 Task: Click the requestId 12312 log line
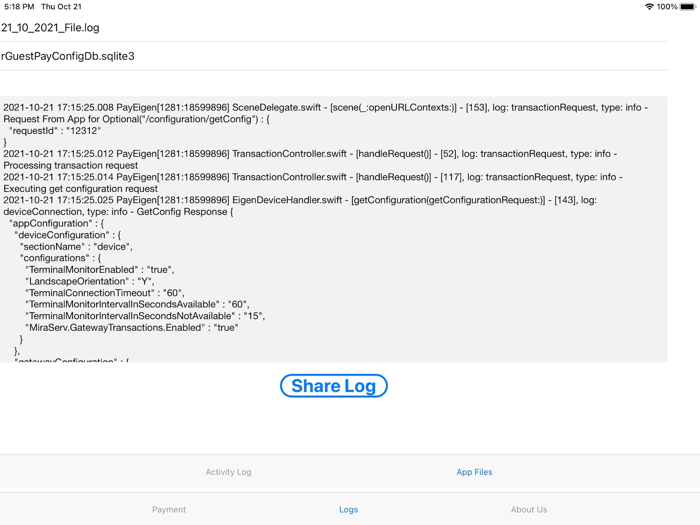pos(55,131)
